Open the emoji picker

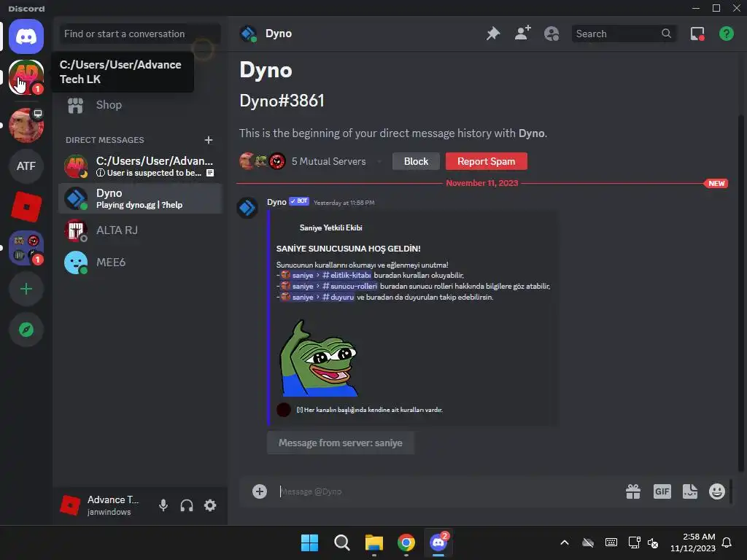[x=717, y=491]
